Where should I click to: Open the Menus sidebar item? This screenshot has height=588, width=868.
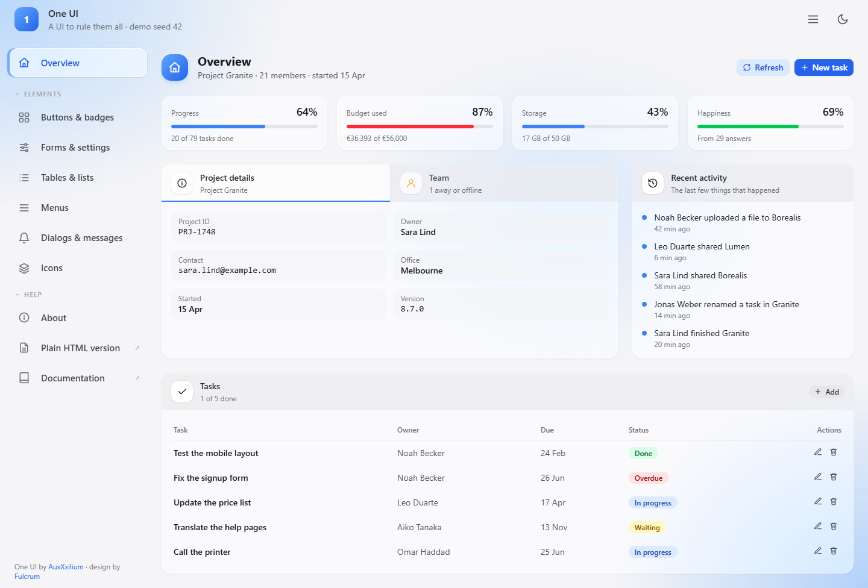click(78, 208)
